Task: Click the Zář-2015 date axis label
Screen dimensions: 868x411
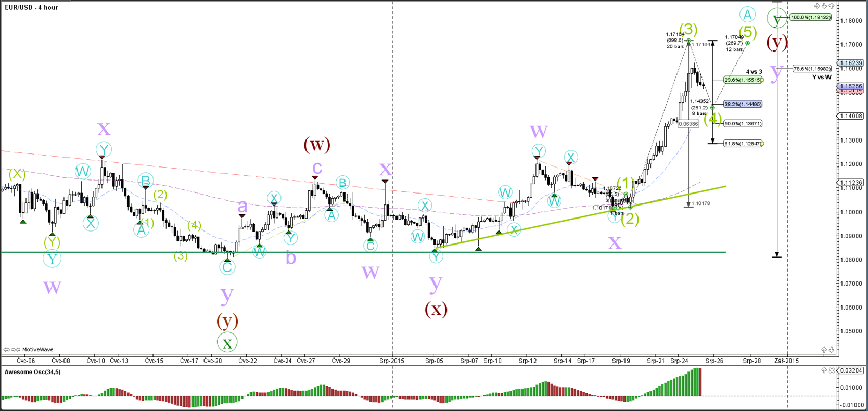Action: pyautogui.click(x=786, y=361)
